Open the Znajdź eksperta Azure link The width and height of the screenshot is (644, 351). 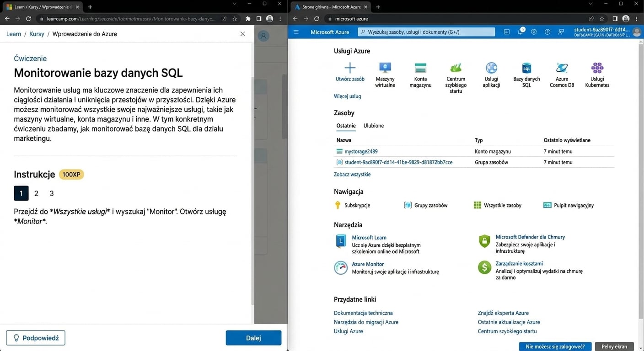click(503, 313)
